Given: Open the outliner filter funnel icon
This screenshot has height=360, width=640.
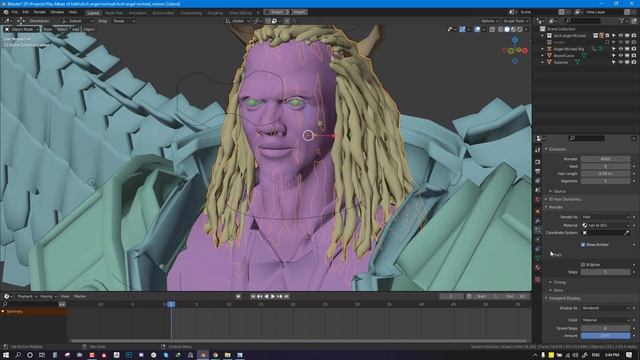Looking at the screenshot, I should [x=622, y=21].
